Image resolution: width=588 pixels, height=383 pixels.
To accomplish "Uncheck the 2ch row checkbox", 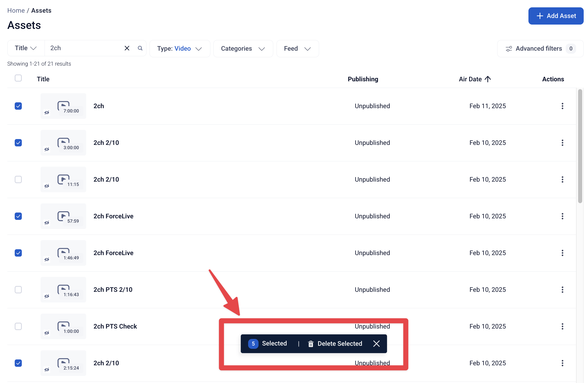I will point(18,106).
